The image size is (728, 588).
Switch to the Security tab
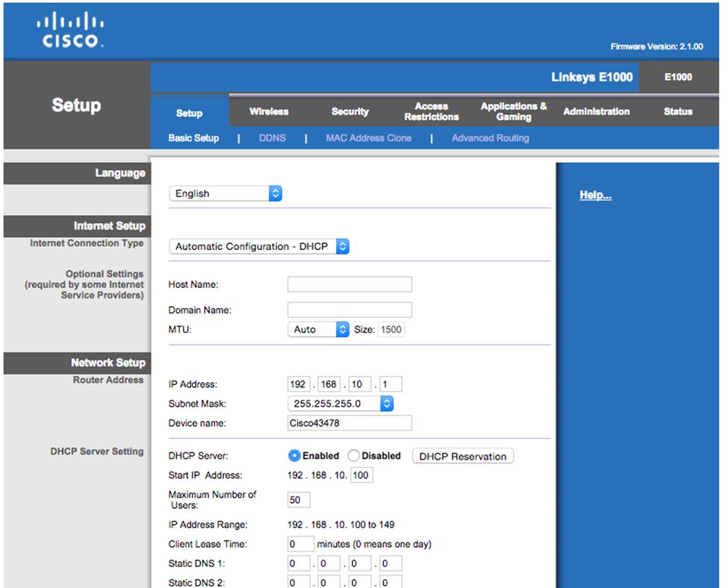tap(350, 111)
